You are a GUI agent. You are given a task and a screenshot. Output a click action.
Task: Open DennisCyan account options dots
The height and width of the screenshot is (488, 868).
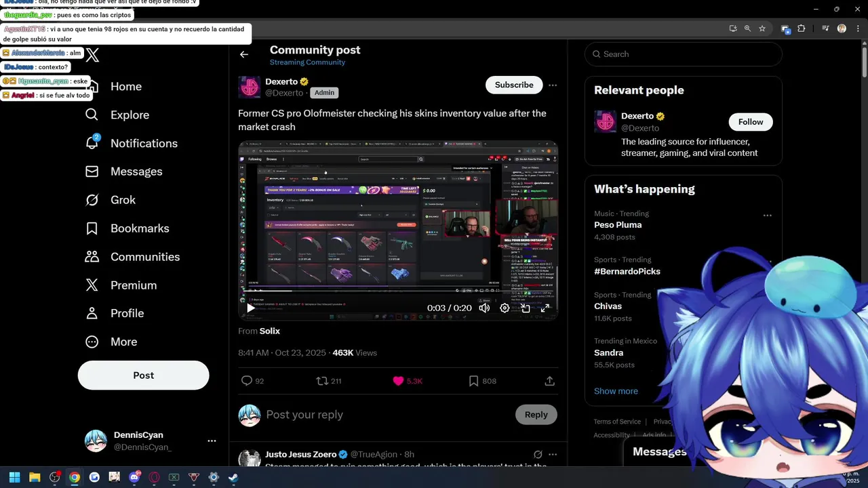pos(212,441)
